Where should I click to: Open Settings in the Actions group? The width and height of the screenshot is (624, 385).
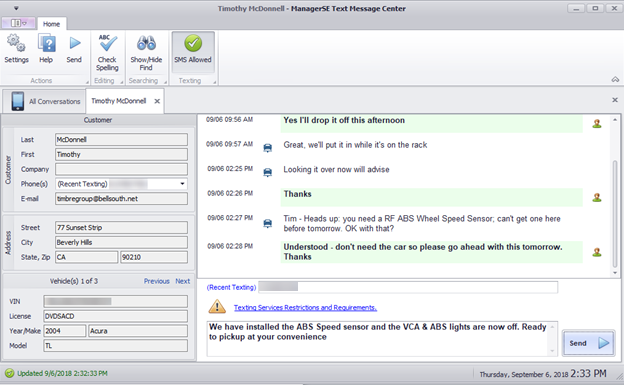16,49
